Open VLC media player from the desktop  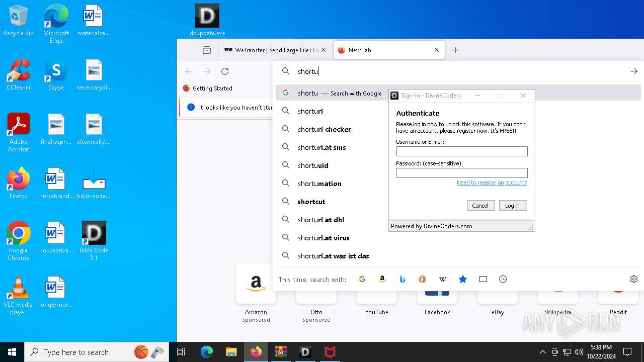point(19,296)
